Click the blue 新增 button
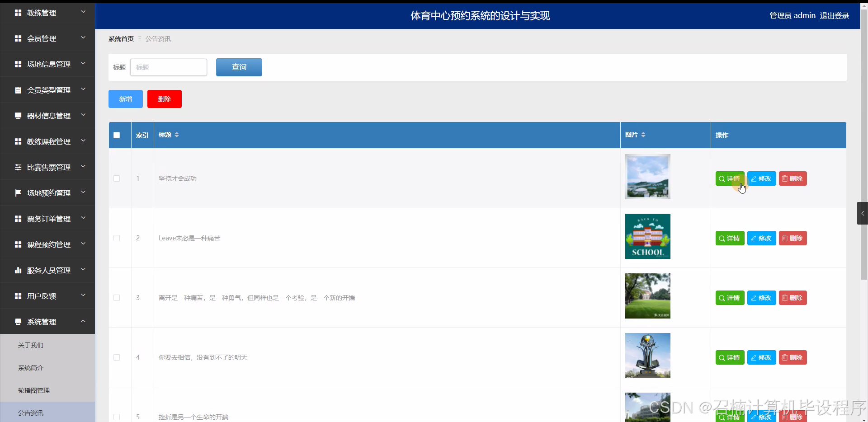 [126, 99]
